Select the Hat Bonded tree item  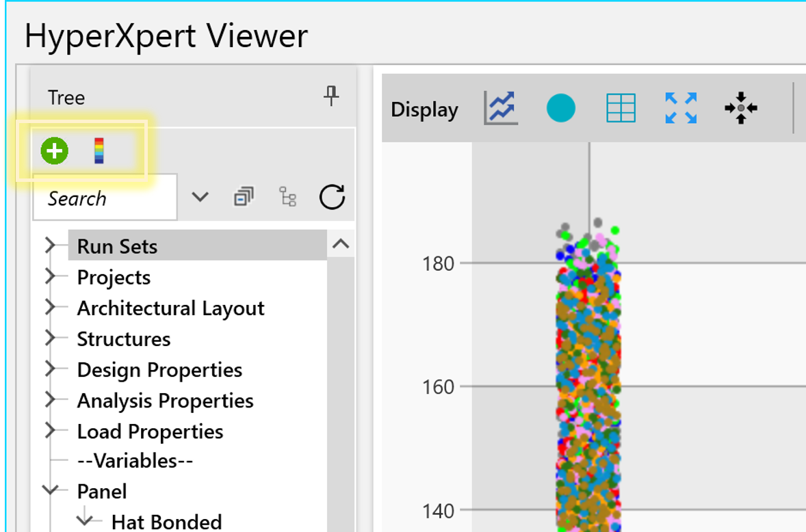point(166,522)
